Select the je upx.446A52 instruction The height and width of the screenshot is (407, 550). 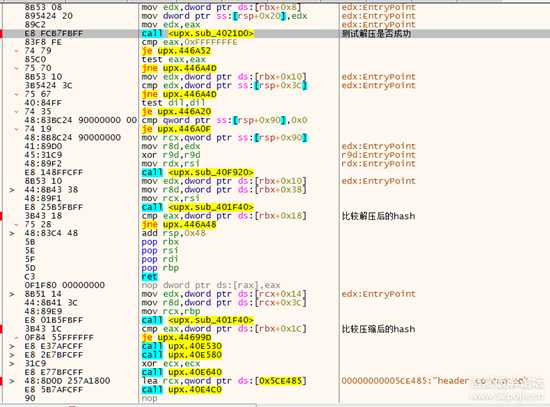pyautogui.click(x=176, y=51)
